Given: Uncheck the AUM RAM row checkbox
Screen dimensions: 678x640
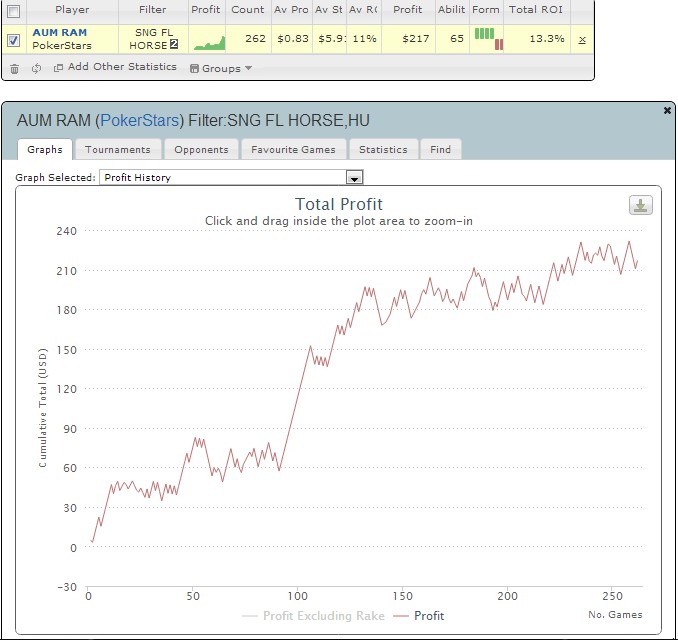Looking at the screenshot, I should 13,40.
